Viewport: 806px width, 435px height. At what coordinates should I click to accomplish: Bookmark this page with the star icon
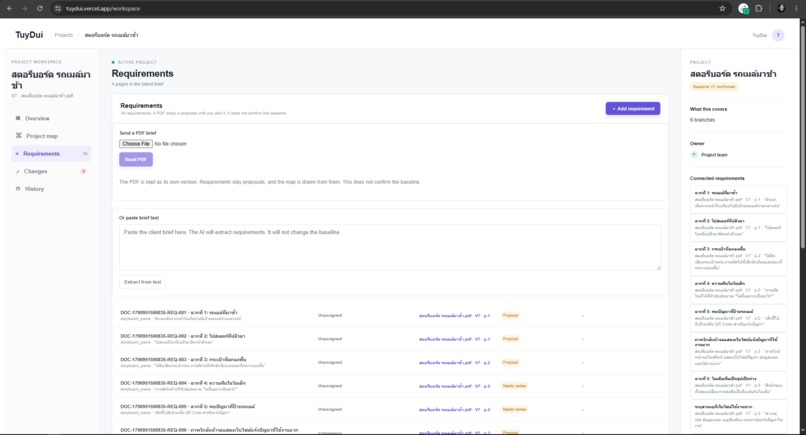[x=722, y=8]
